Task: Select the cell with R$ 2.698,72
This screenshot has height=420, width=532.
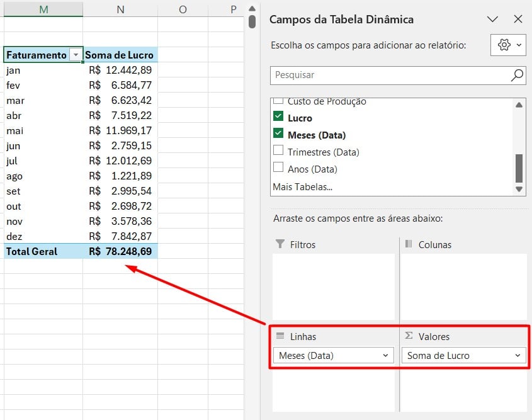Action: 120,206
